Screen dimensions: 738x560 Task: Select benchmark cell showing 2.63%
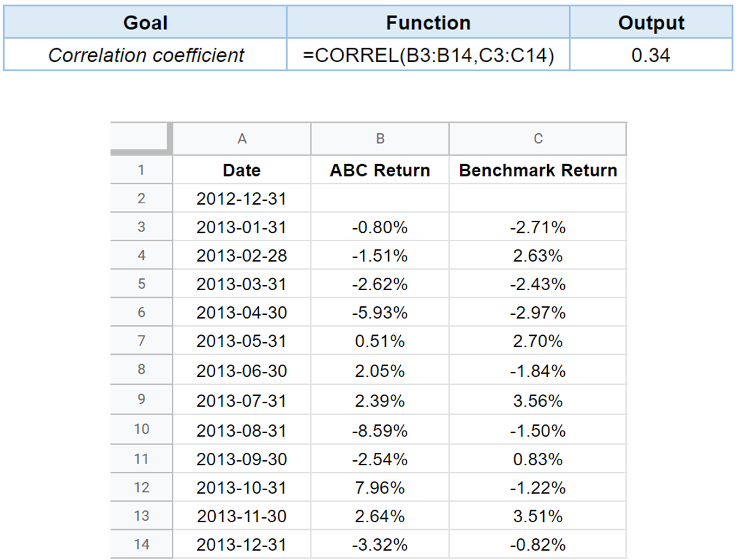click(538, 255)
